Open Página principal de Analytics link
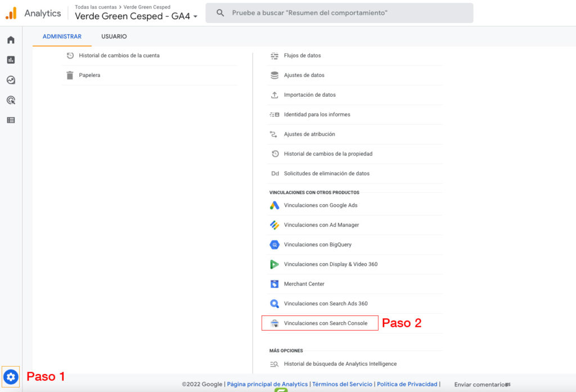 [x=267, y=384]
